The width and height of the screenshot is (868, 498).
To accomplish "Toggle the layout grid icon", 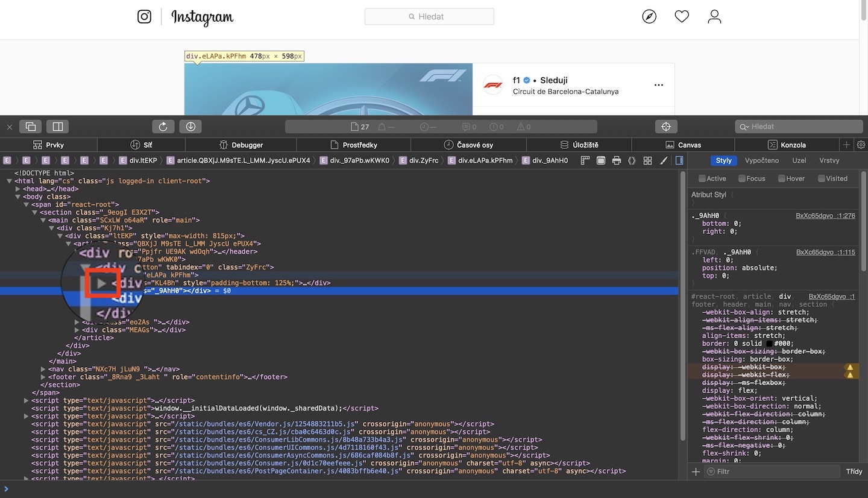I will 647,160.
